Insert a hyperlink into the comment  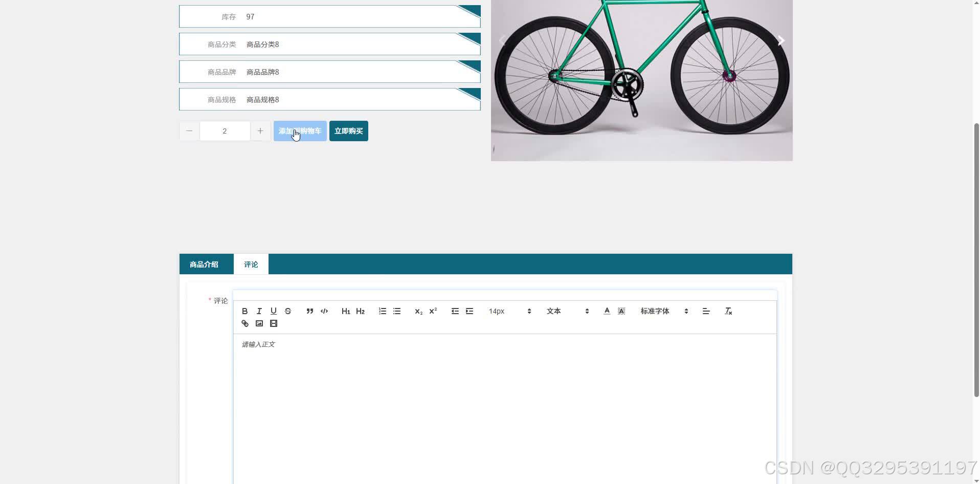pos(244,323)
